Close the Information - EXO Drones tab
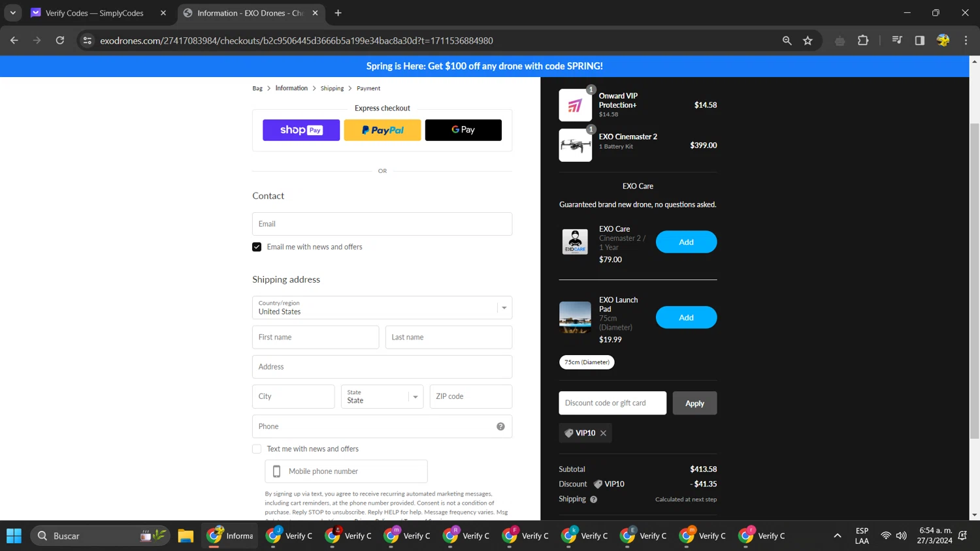Viewport: 980px width, 551px height. [x=315, y=13]
